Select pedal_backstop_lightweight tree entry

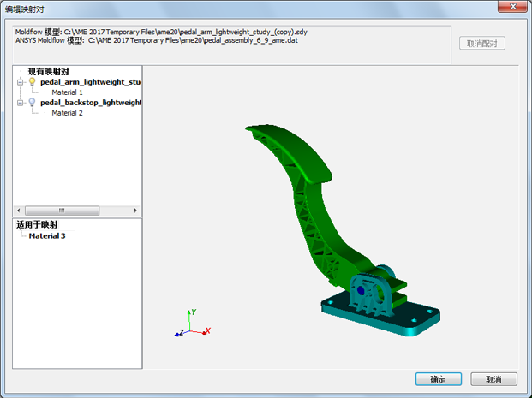point(91,103)
